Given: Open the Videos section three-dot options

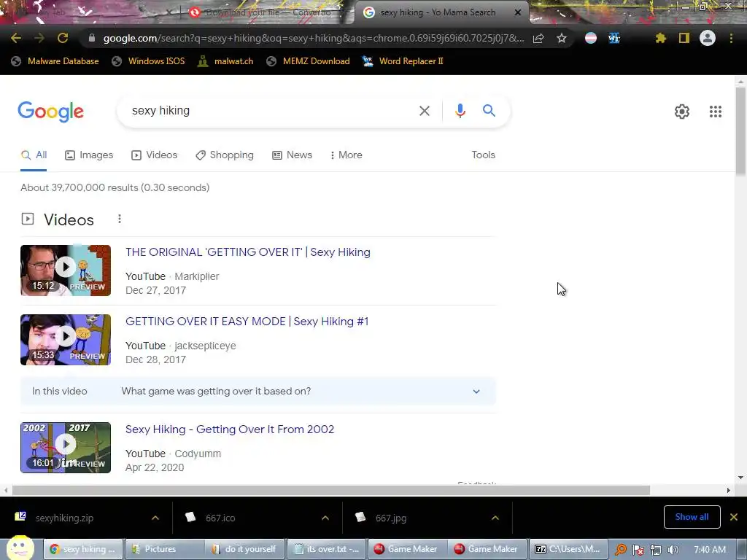Looking at the screenshot, I should (120, 219).
